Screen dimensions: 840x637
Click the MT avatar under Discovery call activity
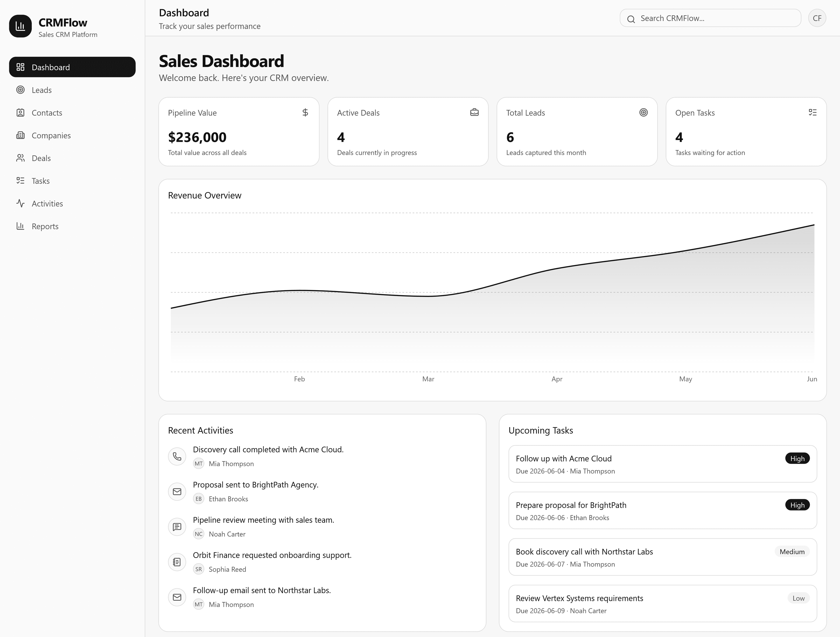tap(199, 464)
